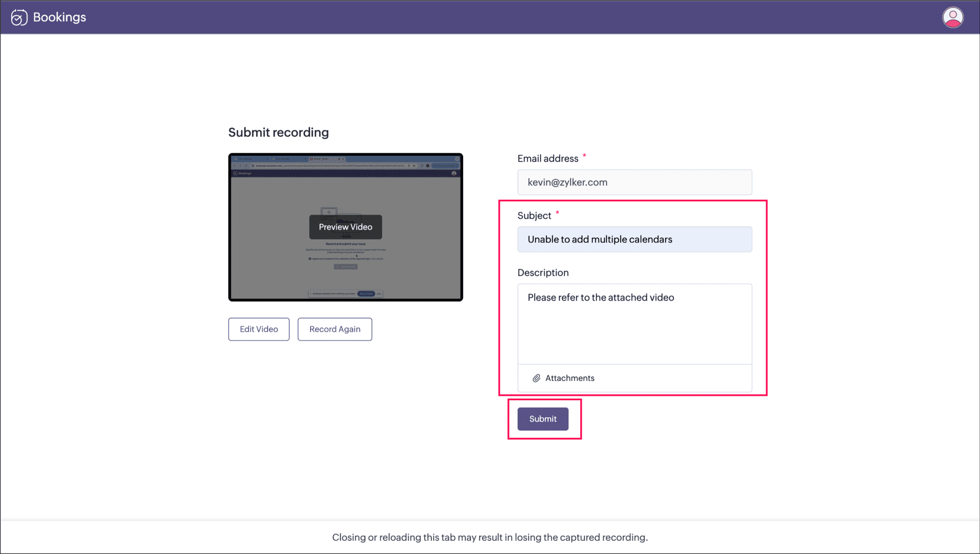Click the paperclip Attachments icon

pyautogui.click(x=537, y=378)
